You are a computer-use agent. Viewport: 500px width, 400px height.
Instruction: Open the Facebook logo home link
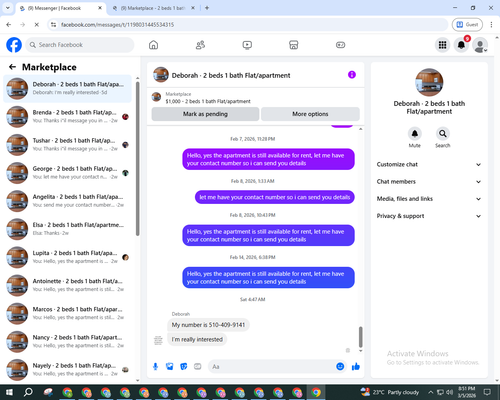coord(14,45)
